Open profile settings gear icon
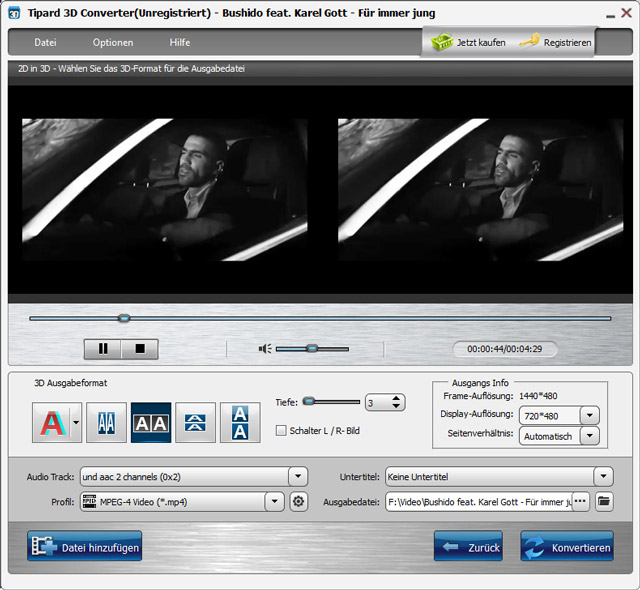Image resolution: width=640 pixels, height=590 pixels. 298,501
